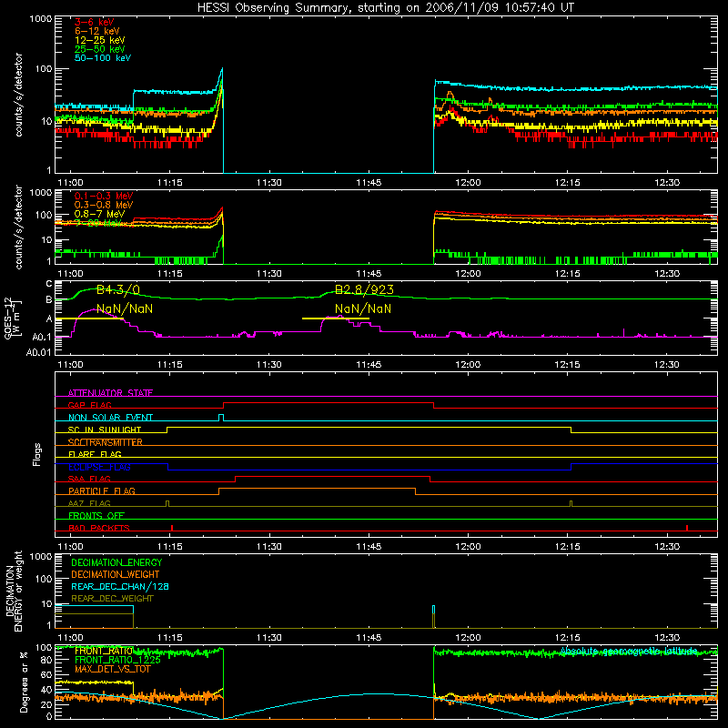Click the NaN/NaN label below B4.3/0
The height and width of the screenshot is (728, 728).
125,308
